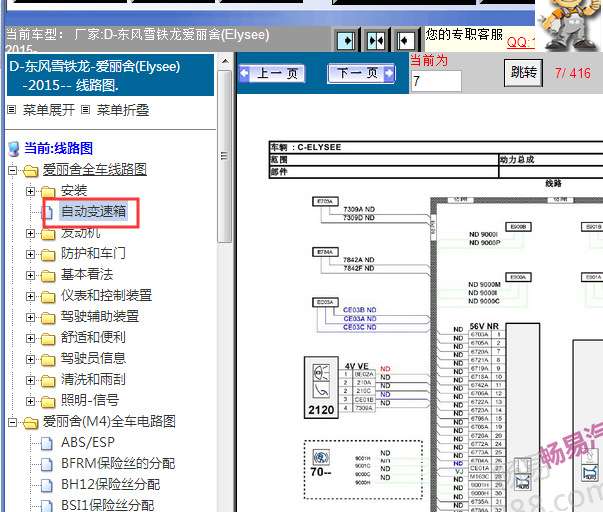Open the BSI1保险丝分配 document
This screenshot has height=512, width=603.
tap(107, 505)
